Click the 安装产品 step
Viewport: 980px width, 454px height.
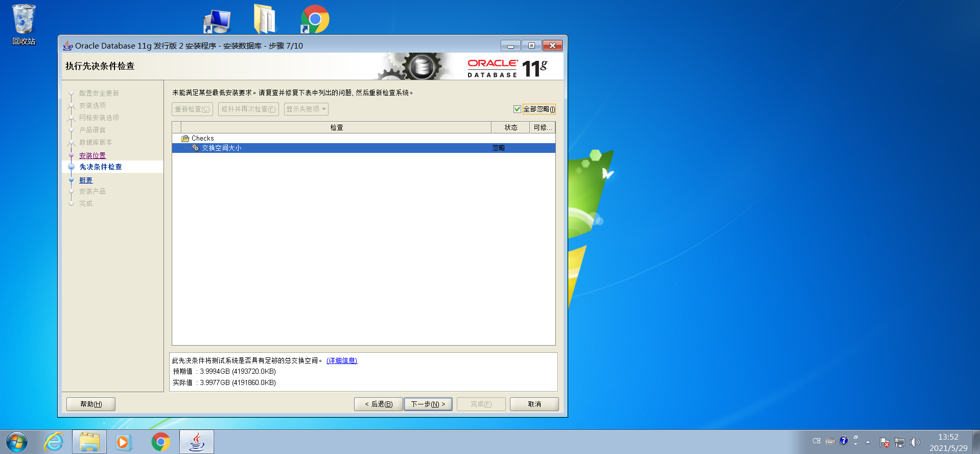(x=92, y=191)
